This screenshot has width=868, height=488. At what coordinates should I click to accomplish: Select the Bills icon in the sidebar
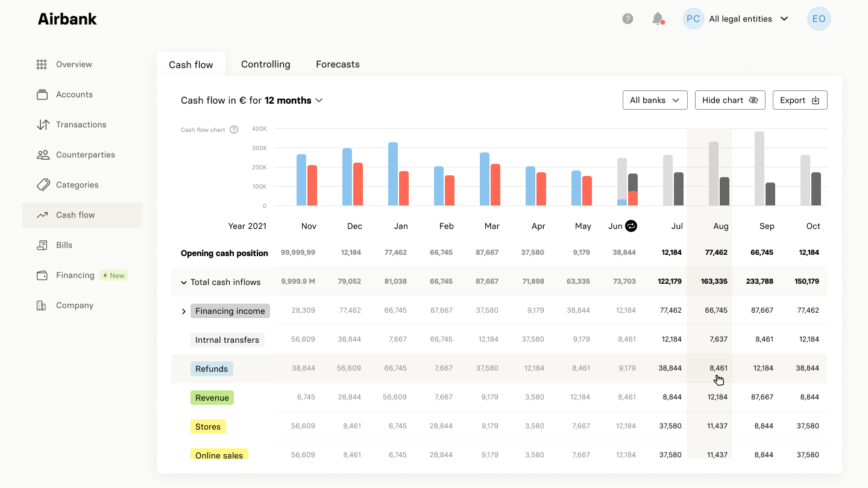(x=41, y=245)
